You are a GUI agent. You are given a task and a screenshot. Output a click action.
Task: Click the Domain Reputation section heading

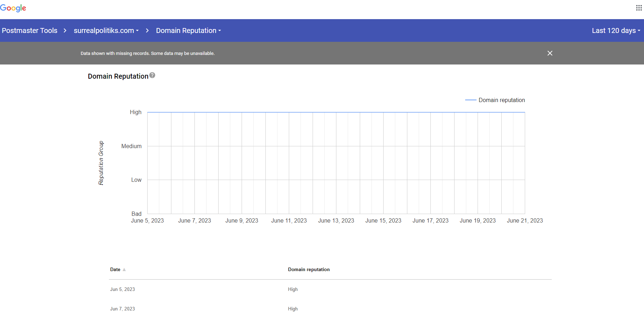tap(118, 76)
